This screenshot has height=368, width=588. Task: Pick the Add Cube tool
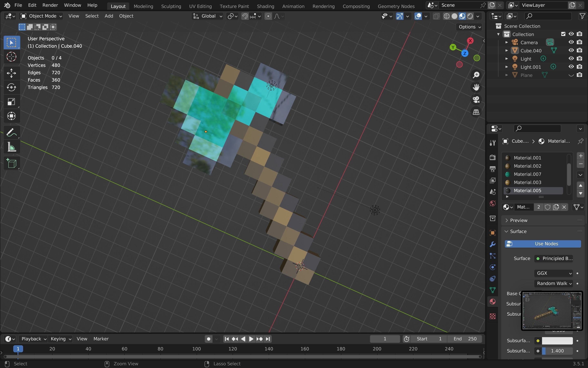(x=11, y=163)
